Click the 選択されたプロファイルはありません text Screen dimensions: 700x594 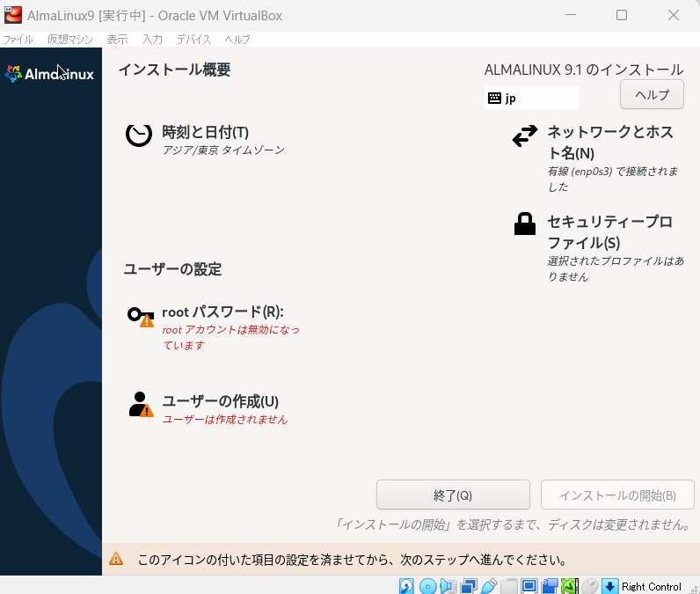[616, 269]
